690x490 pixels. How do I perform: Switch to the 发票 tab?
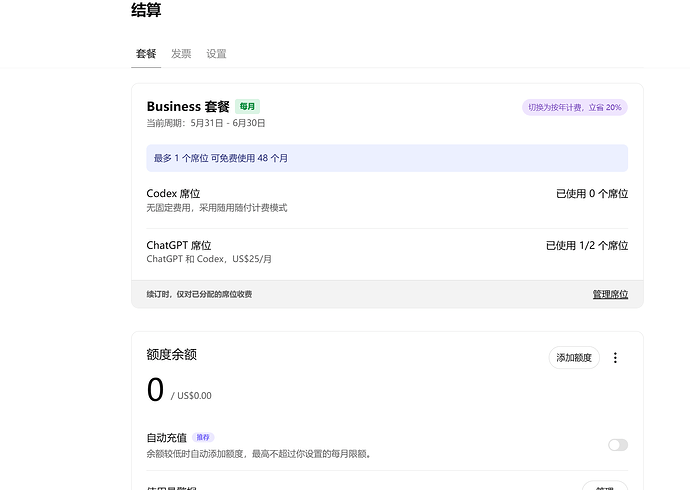pos(181,54)
